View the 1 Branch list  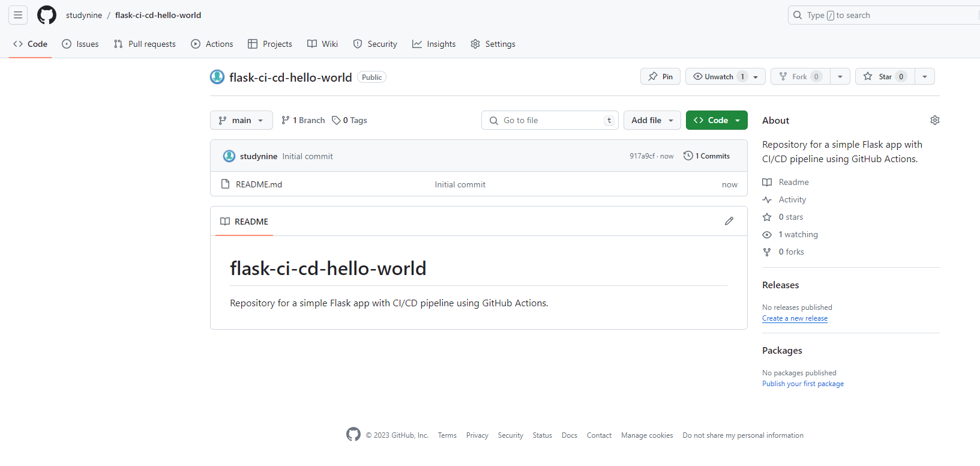303,120
